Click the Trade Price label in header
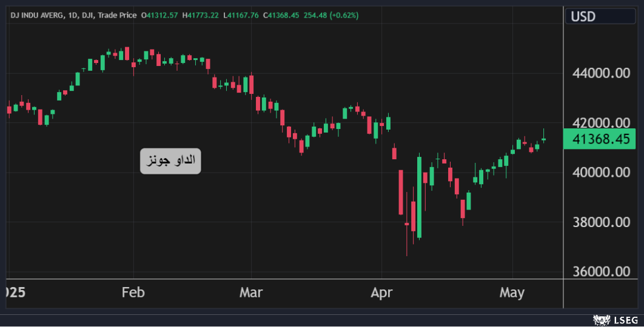Screen dimensions: 644x327 117,15
